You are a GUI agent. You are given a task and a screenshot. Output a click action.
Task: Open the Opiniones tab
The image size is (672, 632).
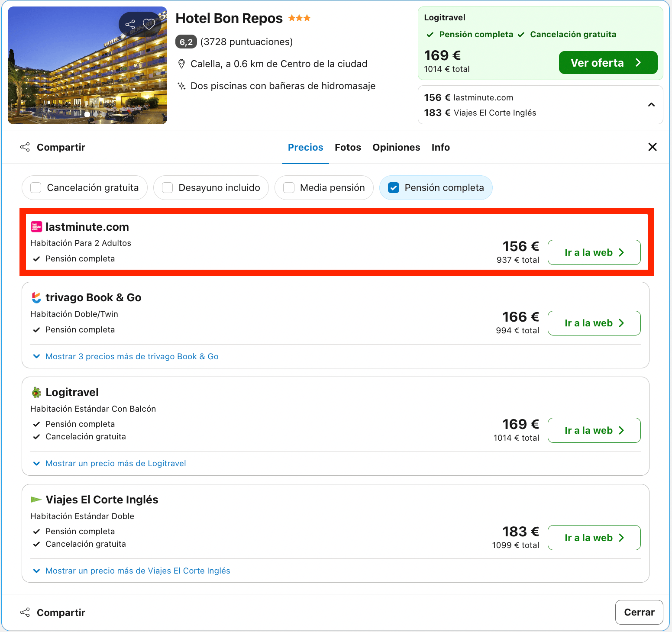click(x=396, y=147)
